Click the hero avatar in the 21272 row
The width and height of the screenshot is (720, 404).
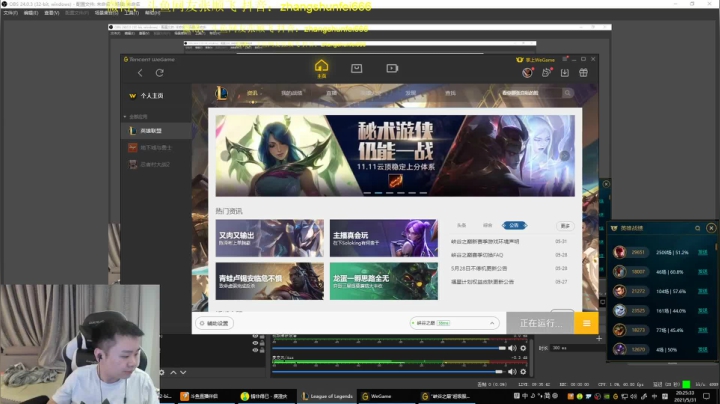619,291
